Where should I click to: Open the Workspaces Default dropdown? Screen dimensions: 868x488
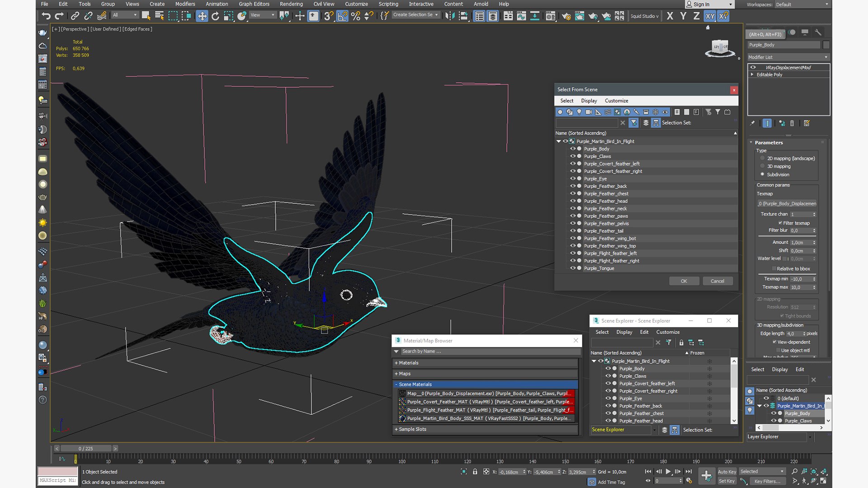[x=802, y=5]
